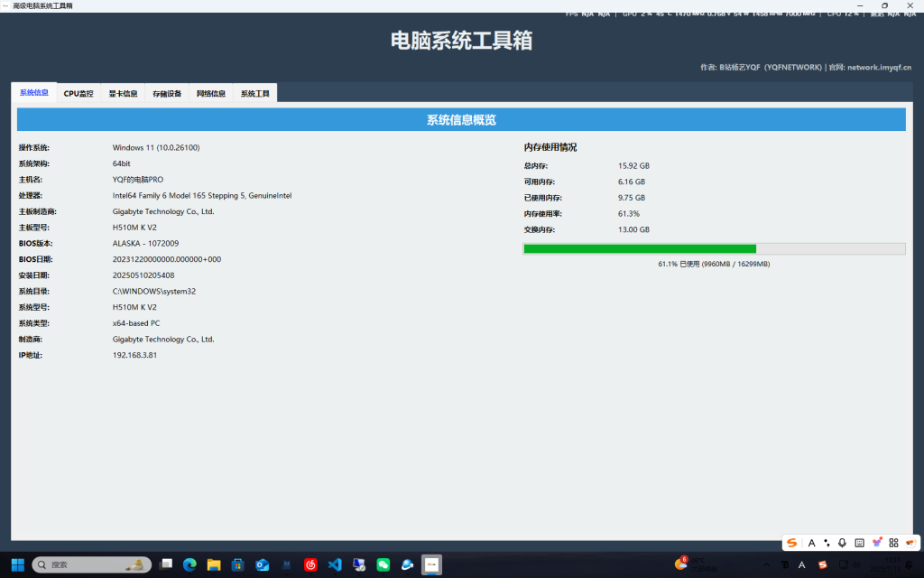
Task: Open the weather widget on the taskbar
Action: click(695, 564)
